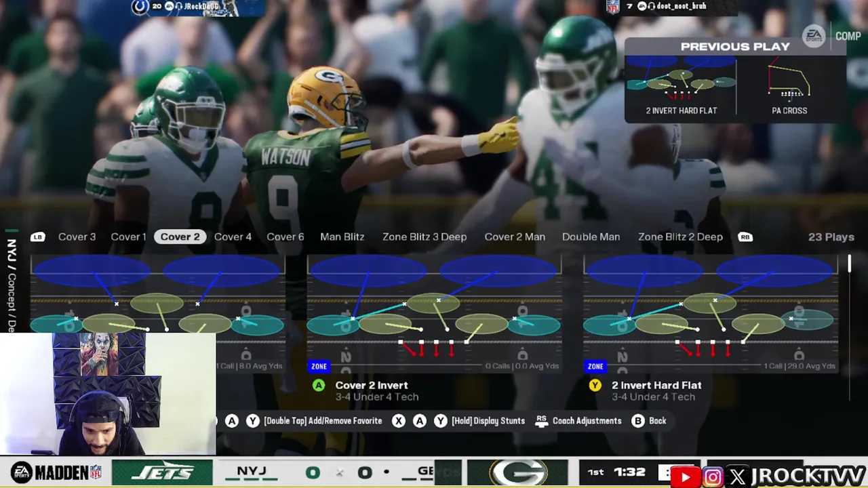
Task: Click the Instagram icon in bottom overlay
Action: click(x=713, y=477)
